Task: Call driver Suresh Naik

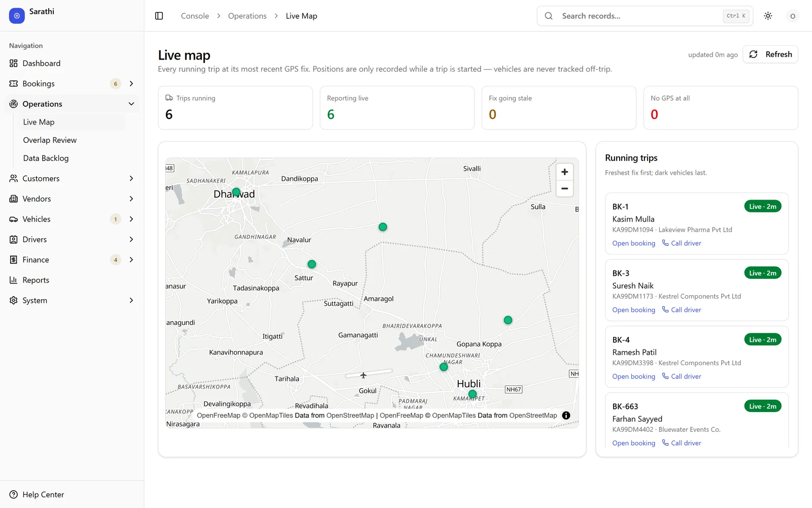Action: (x=682, y=310)
